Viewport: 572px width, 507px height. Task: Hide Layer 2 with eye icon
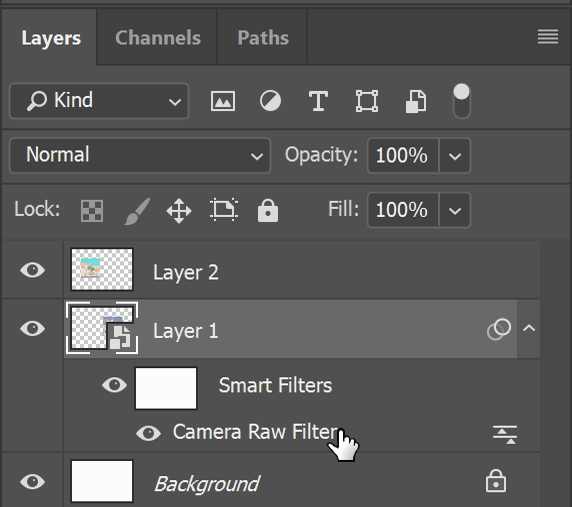(x=33, y=270)
